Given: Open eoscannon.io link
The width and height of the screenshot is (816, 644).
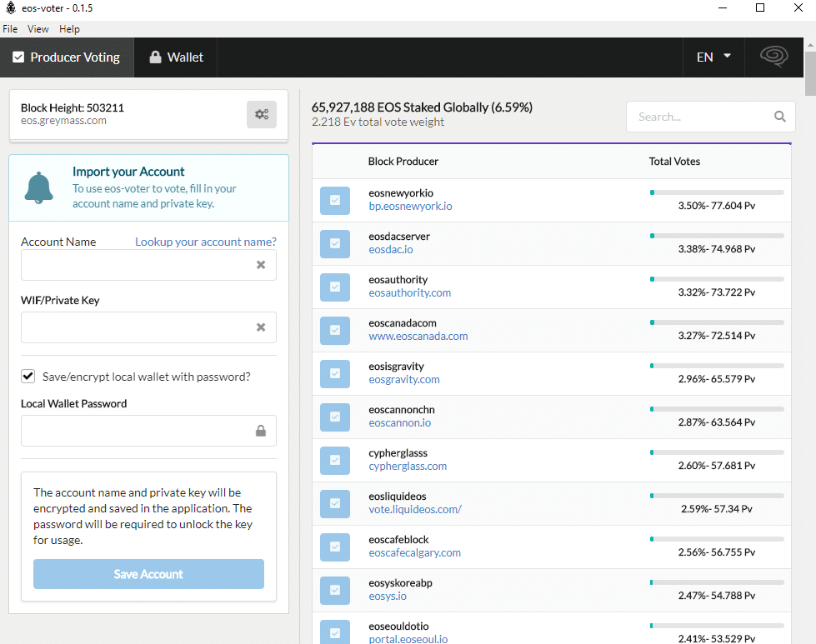Looking at the screenshot, I should (400, 423).
